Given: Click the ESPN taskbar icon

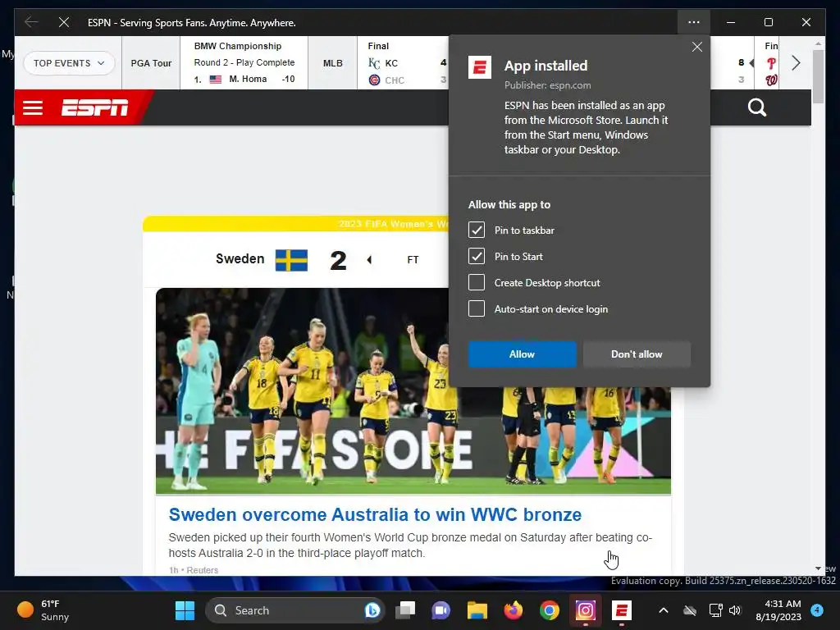Looking at the screenshot, I should (x=622, y=610).
